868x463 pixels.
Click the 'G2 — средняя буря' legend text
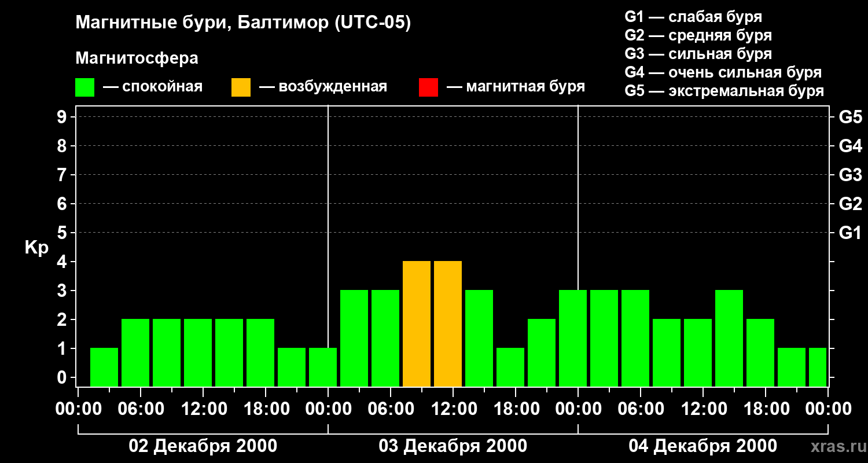click(698, 35)
